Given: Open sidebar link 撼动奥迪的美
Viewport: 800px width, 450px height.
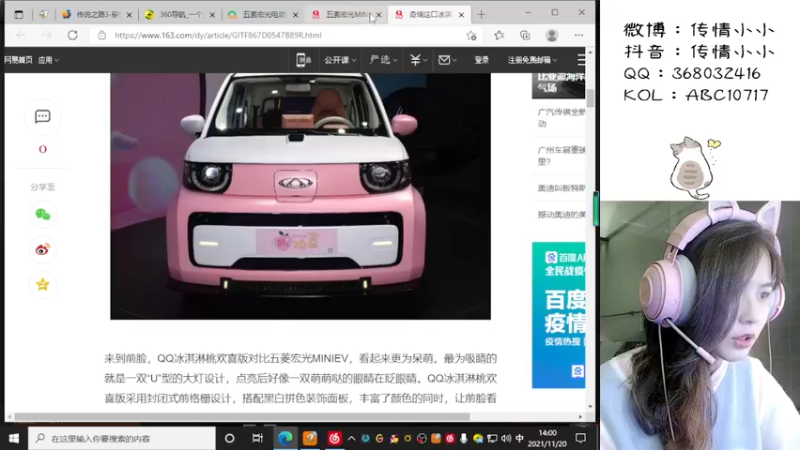Looking at the screenshot, I should pos(561,214).
